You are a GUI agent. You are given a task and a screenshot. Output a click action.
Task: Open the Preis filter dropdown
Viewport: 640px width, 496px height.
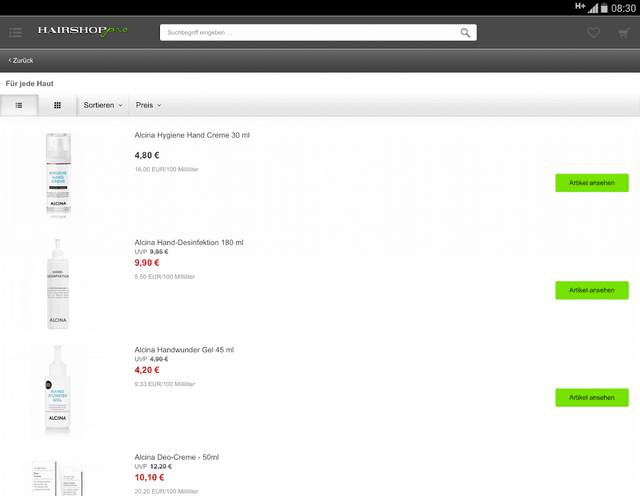148,105
